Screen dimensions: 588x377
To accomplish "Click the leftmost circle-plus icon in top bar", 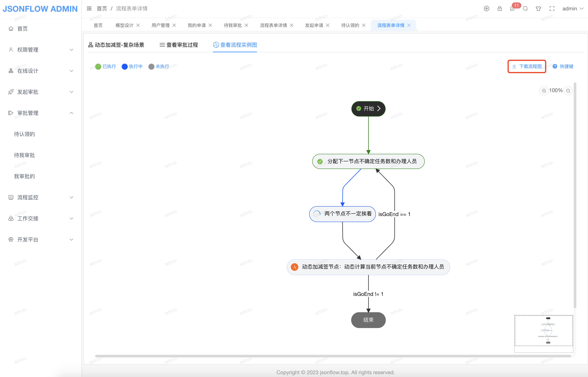I will pyautogui.click(x=486, y=9).
